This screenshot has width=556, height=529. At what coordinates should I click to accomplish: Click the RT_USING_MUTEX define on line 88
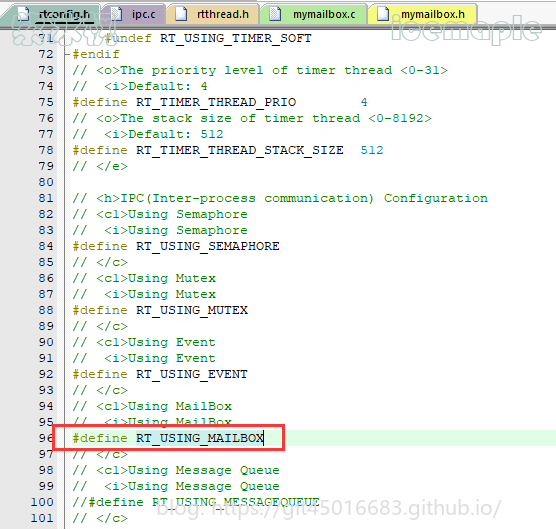coord(192,310)
